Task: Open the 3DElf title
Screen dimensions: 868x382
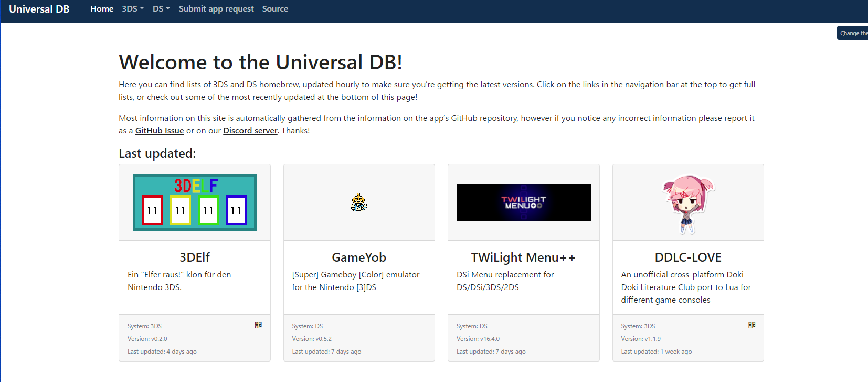Action: pyautogui.click(x=195, y=257)
